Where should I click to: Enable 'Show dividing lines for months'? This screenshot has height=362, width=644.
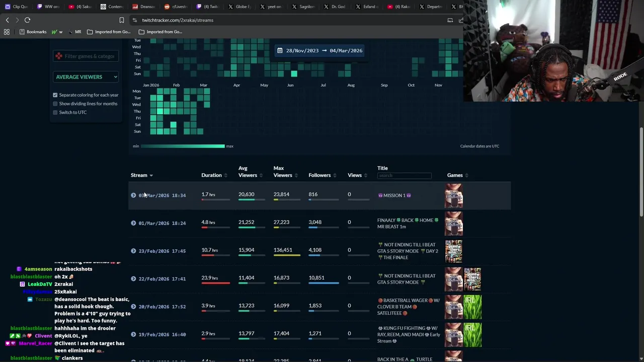click(55, 104)
